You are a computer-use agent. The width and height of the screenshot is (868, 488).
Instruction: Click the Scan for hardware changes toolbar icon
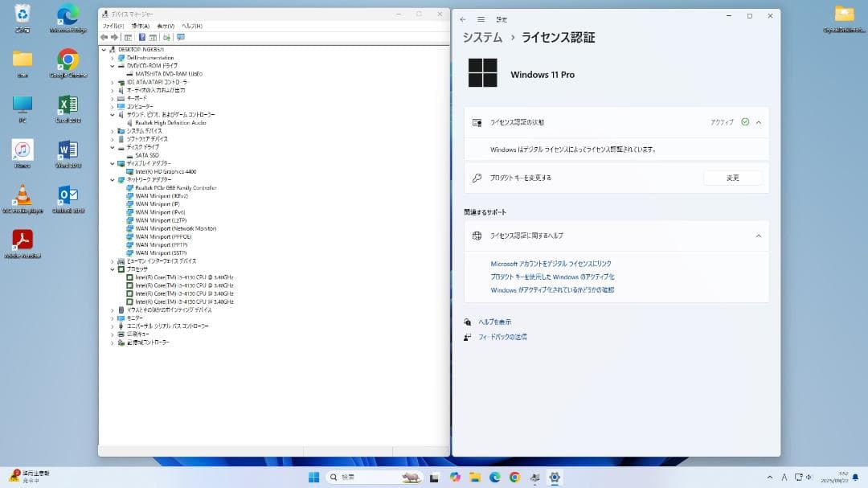click(167, 37)
